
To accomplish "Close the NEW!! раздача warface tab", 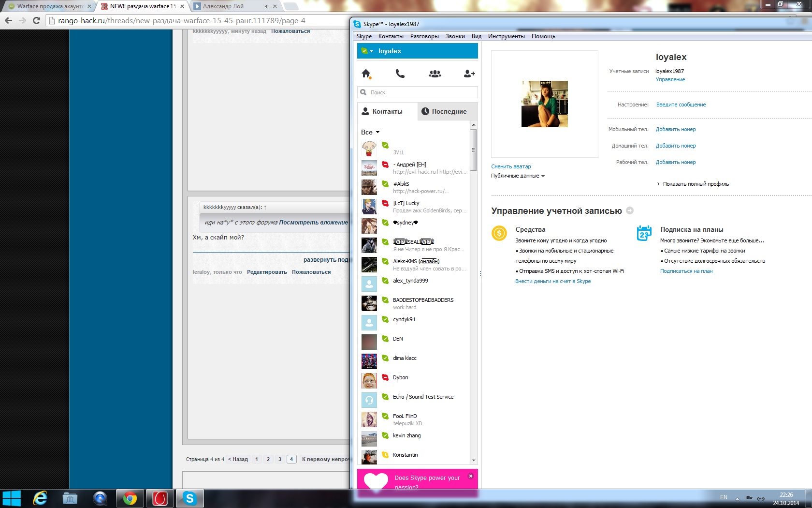I will (x=182, y=6).
